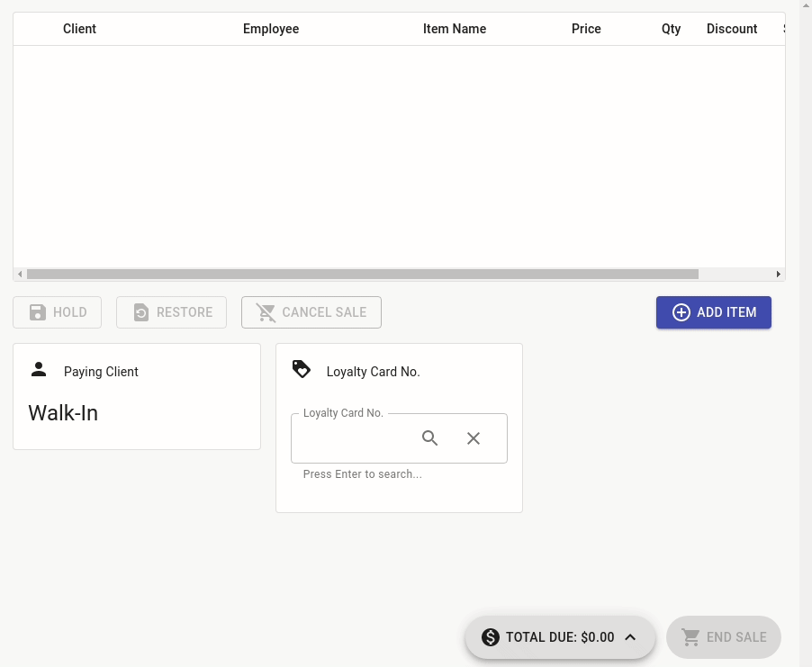Screen dimensions: 812x667
Task: Sort by the Item Name column header
Action: pos(455,29)
